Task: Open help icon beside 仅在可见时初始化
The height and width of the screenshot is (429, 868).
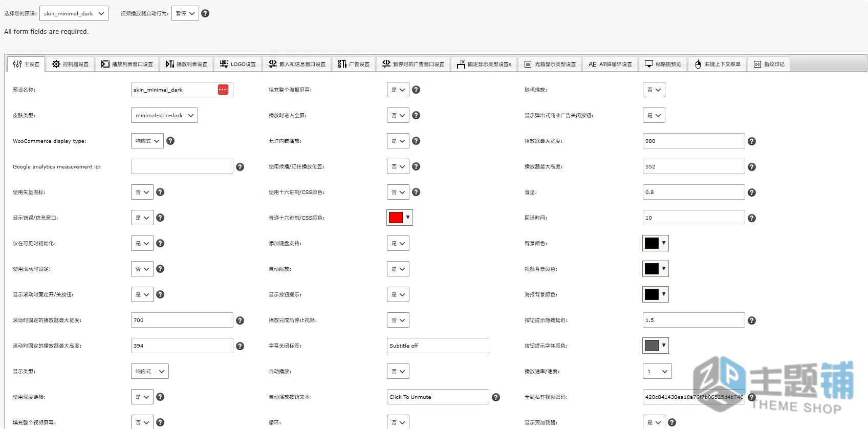Action: click(x=160, y=243)
